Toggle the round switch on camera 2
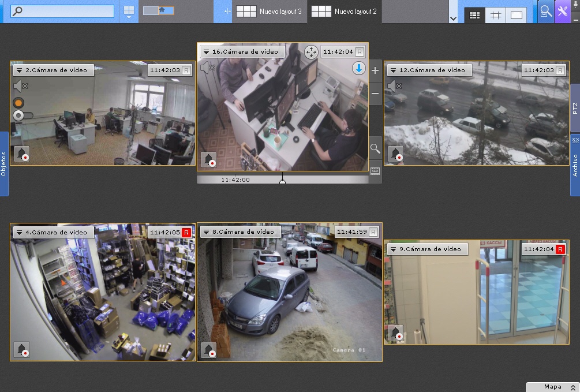Screen dimensions: 580x392 (x=23, y=116)
